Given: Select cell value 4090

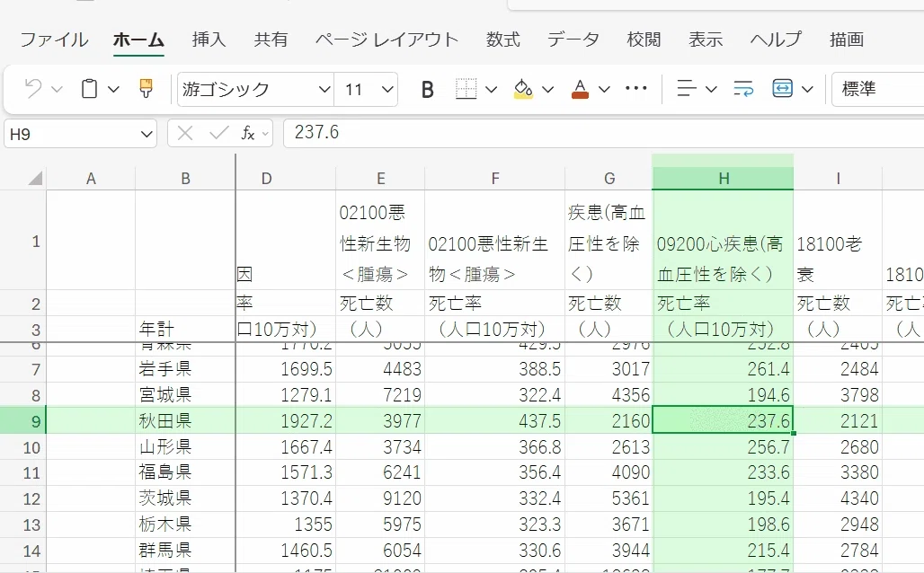Looking at the screenshot, I should pyautogui.click(x=609, y=473).
